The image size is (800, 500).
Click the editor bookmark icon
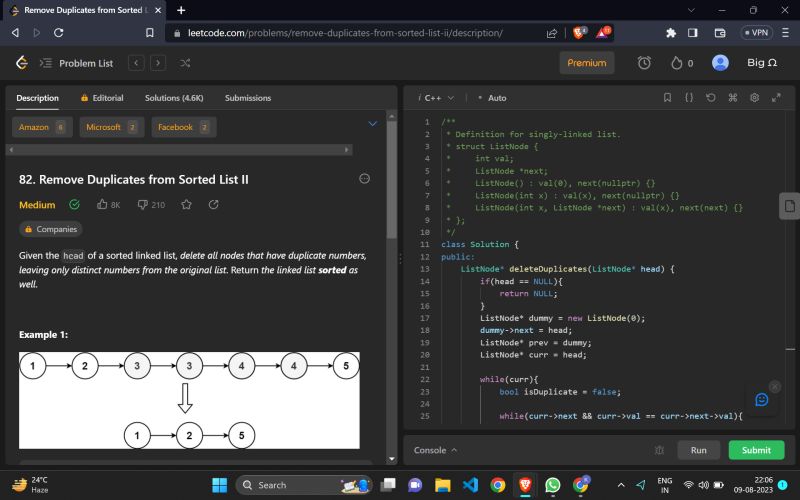tap(667, 97)
